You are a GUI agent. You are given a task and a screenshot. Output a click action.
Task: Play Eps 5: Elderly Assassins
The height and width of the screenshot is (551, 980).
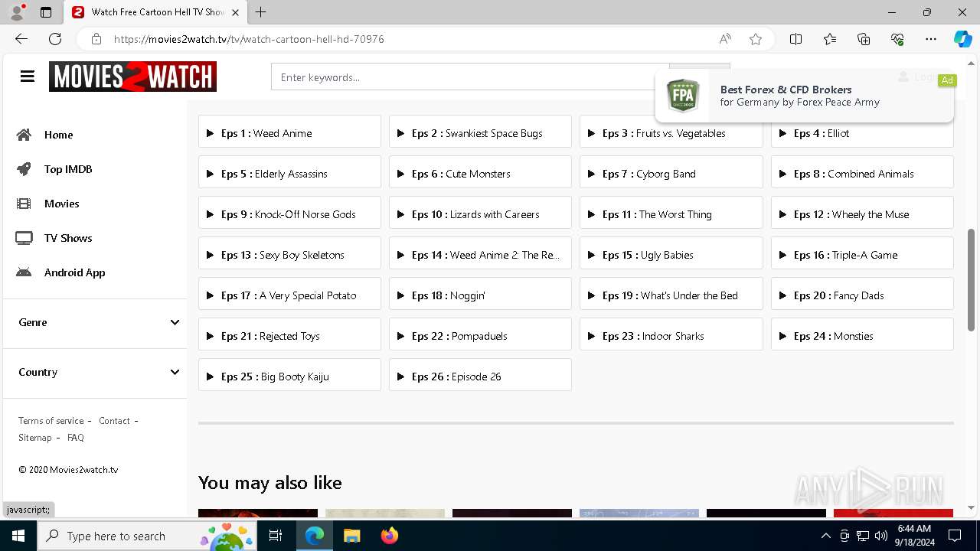pos(289,174)
